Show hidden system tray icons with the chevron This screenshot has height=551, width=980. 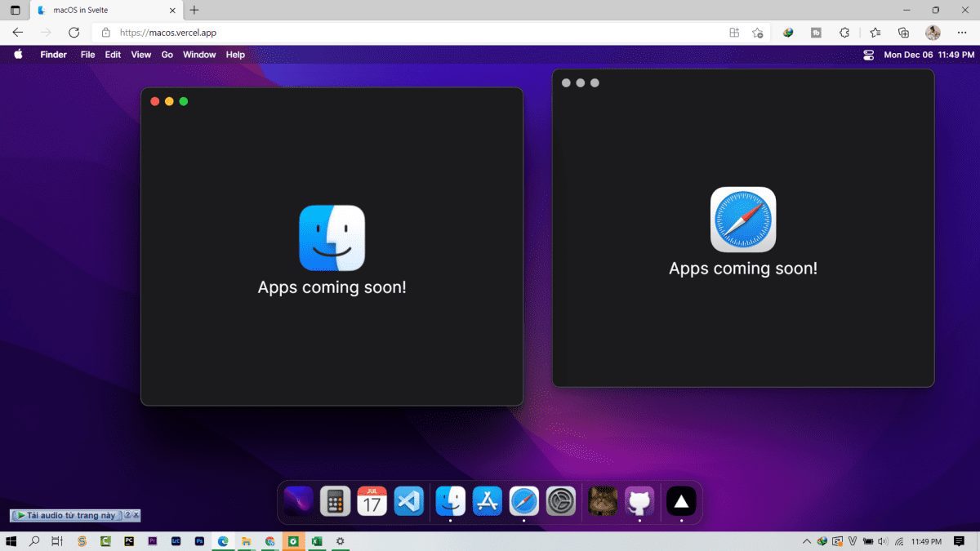click(x=808, y=541)
